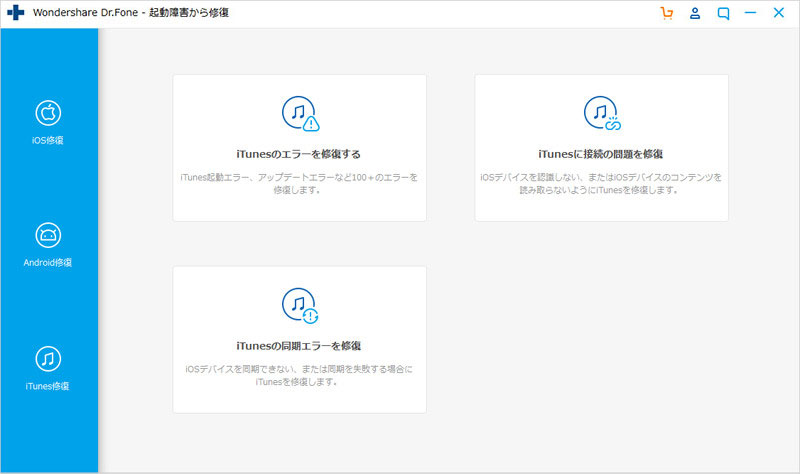This screenshot has width=800, height=474.
Task: Click the description about failed iOS device sync
Action: click(298, 376)
